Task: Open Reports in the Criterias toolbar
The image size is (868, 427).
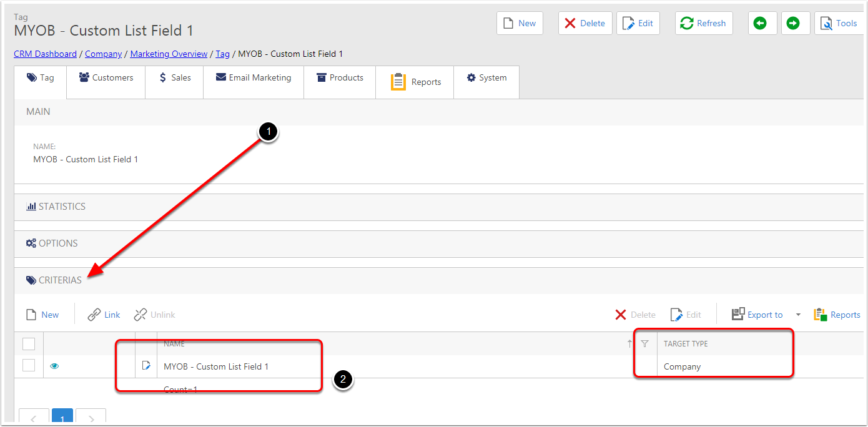Action: tap(837, 315)
